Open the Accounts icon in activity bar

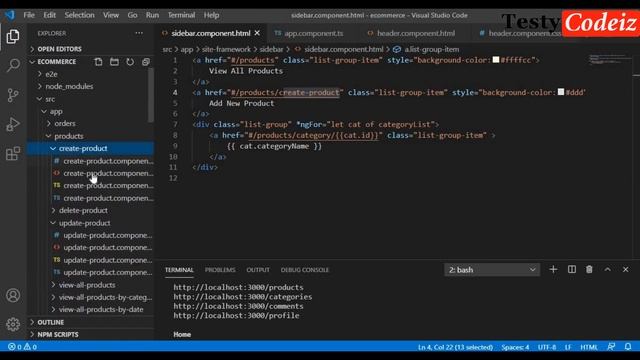(x=13, y=295)
